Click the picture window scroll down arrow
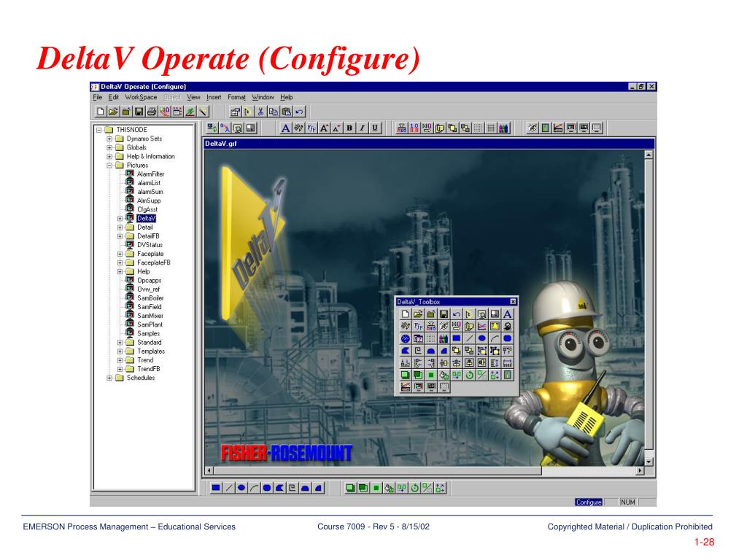This screenshot has width=747, height=560. pyautogui.click(x=649, y=462)
